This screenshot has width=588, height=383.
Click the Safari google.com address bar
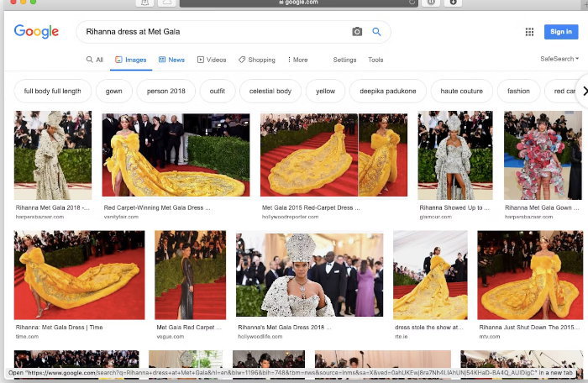[x=299, y=3]
